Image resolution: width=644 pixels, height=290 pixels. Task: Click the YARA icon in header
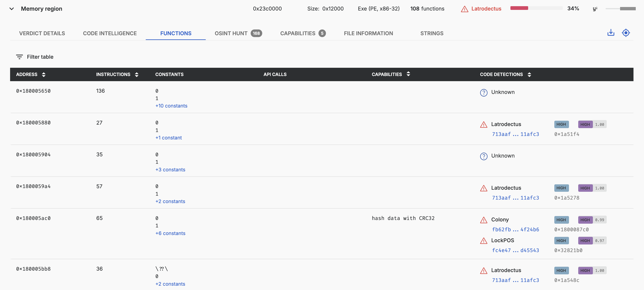pyautogui.click(x=595, y=9)
